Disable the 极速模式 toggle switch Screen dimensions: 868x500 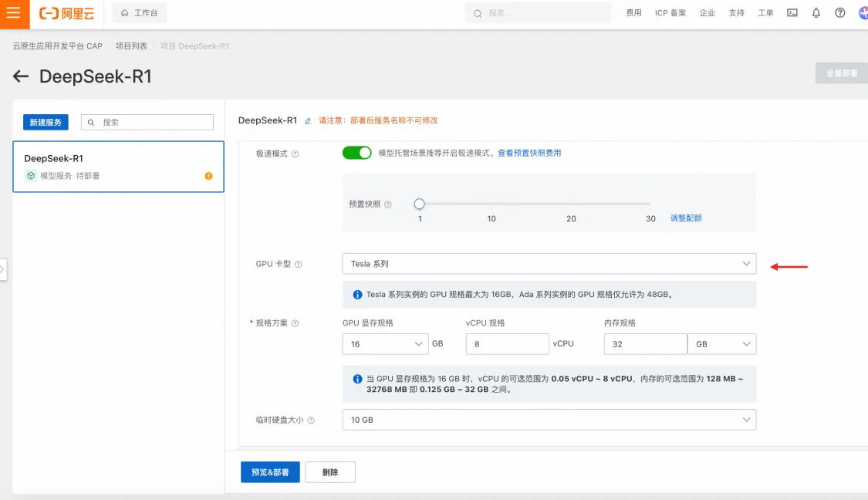point(356,152)
